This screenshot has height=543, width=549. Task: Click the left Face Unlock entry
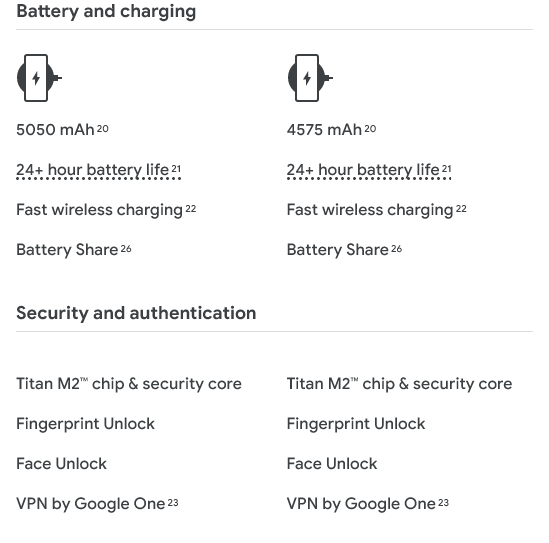pyautogui.click(x=61, y=464)
